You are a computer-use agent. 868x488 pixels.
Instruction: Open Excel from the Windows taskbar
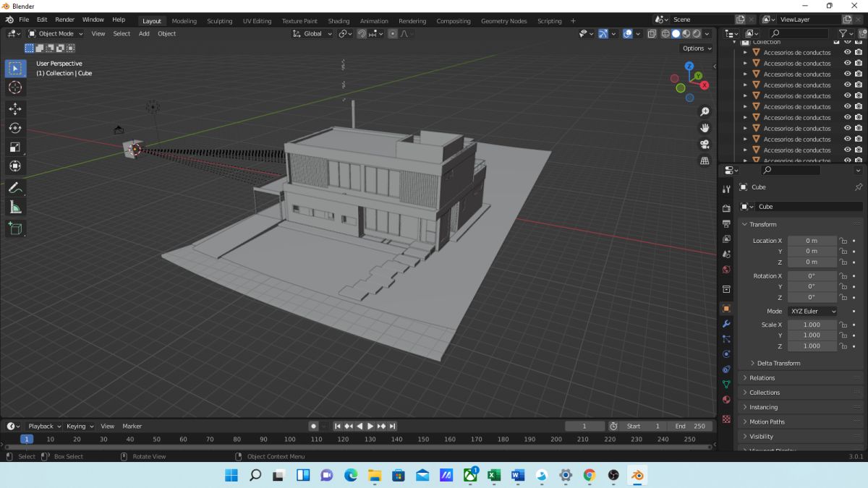(494, 475)
